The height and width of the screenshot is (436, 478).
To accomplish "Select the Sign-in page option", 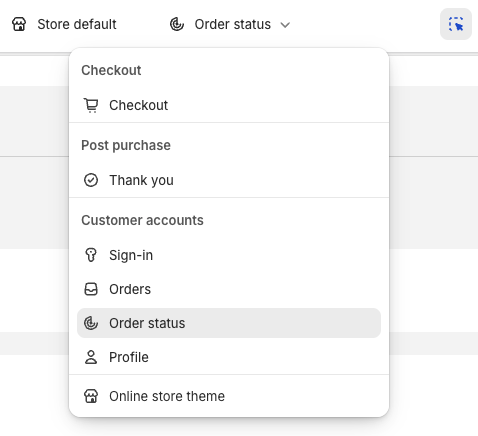I will [x=229, y=255].
